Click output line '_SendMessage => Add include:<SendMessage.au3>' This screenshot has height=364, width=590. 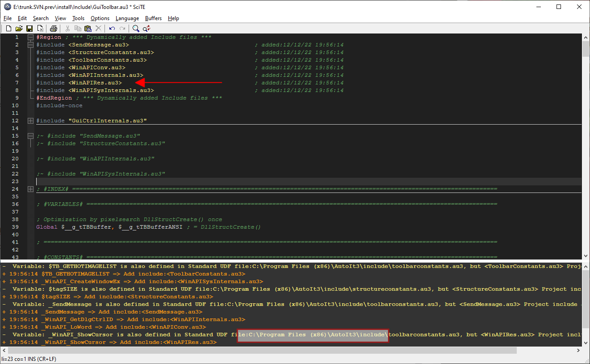point(102,312)
